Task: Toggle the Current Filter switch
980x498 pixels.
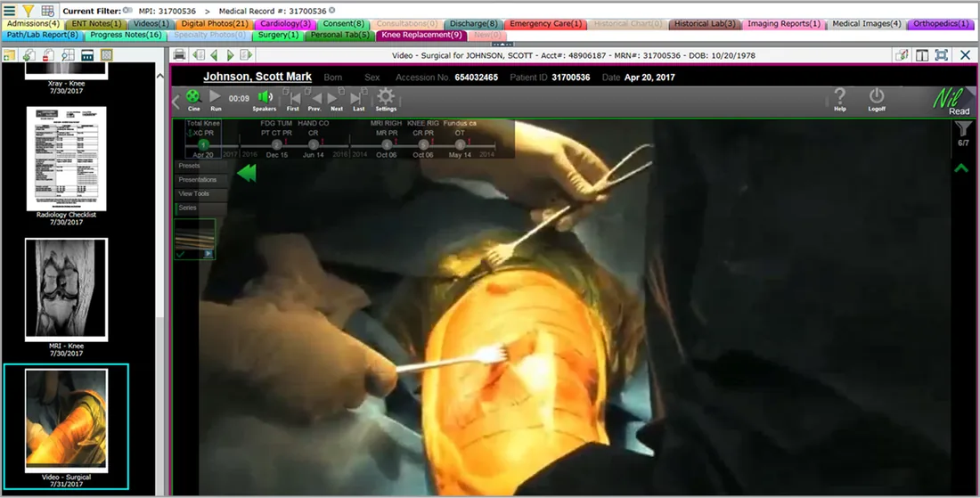Action: tap(127, 11)
